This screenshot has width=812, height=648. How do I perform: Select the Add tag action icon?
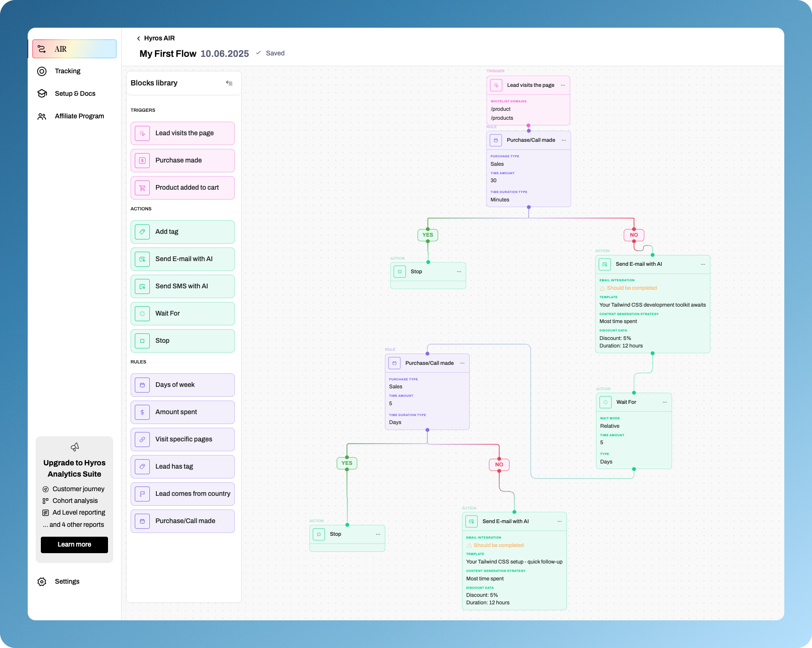tap(142, 232)
